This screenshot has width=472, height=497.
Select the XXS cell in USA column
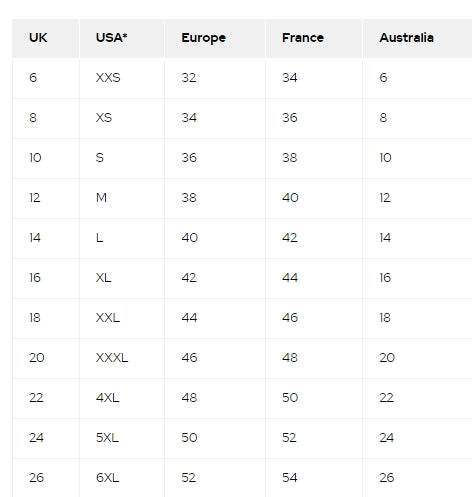pyautogui.click(x=122, y=78)
